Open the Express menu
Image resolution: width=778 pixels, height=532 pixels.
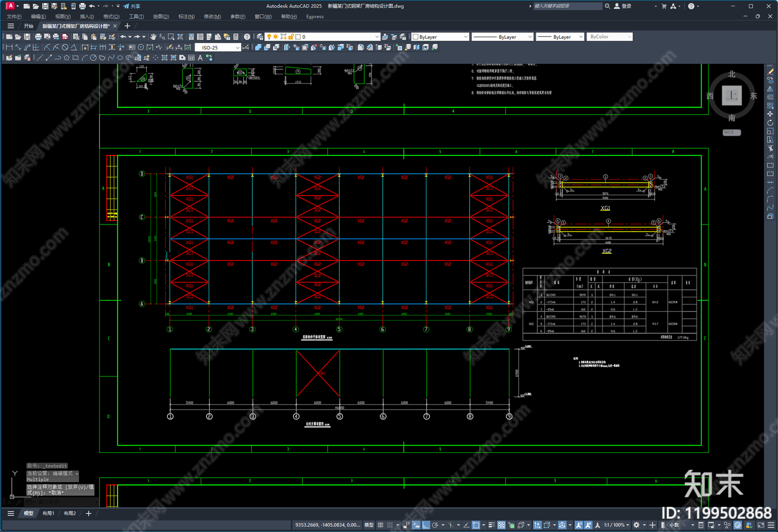[x=315, y=17]
